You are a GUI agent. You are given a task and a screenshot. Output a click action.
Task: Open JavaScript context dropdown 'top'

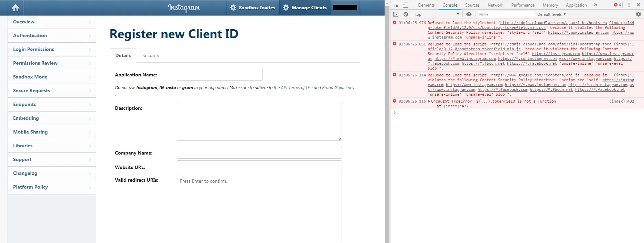tap(437, 14)
